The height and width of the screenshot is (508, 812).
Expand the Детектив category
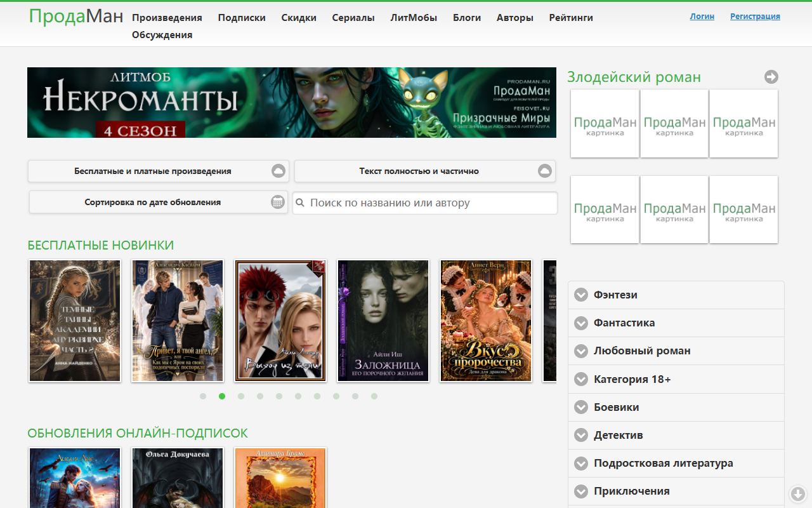click(x=676, y=435)
